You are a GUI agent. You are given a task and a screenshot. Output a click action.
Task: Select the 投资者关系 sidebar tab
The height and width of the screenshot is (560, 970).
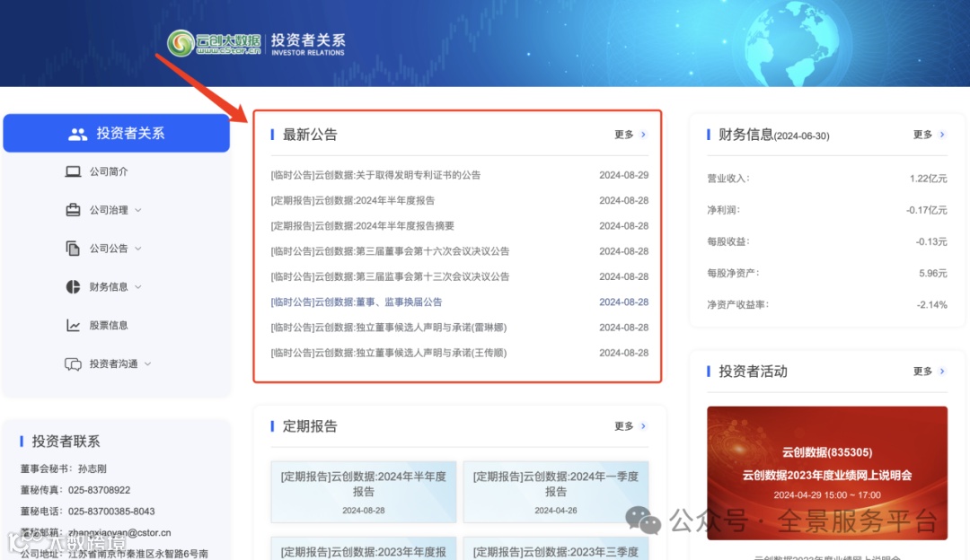click(x=116, y=133)
